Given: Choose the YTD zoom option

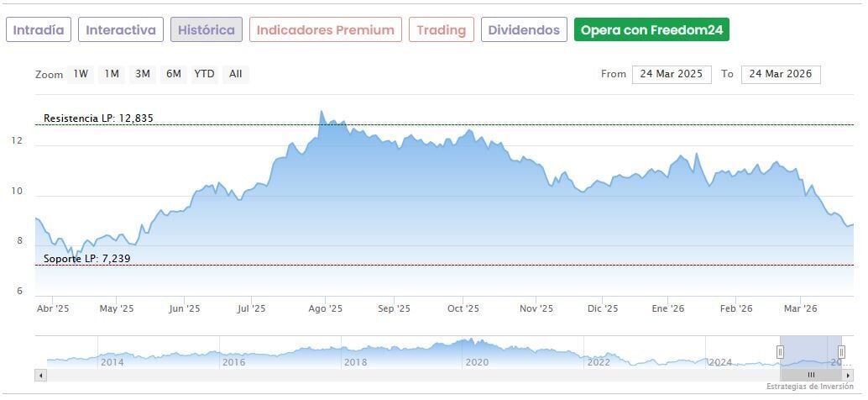Looking at the screenshot, I should coord(204,74).
